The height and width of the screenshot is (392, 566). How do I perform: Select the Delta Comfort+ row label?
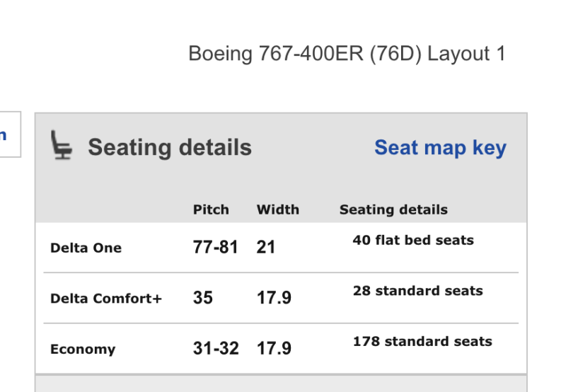click(106, 298)
